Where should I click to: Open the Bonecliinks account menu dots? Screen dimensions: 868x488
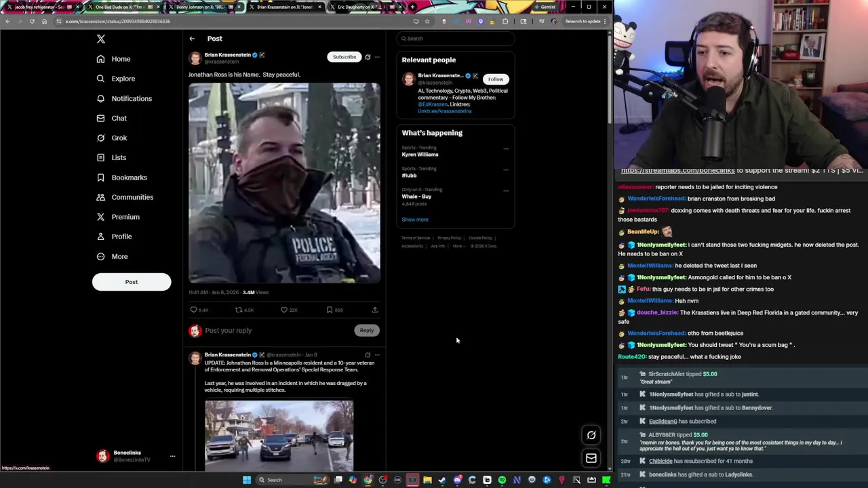[172, 456]
